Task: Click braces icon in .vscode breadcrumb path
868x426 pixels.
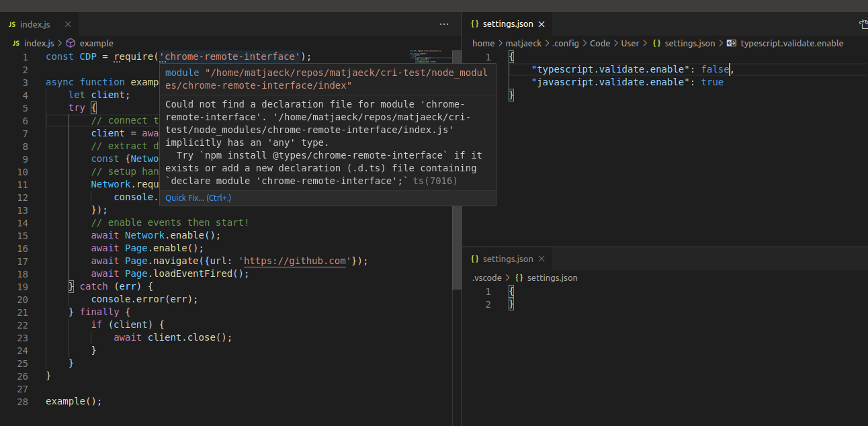Action: (x=519, y=278)
